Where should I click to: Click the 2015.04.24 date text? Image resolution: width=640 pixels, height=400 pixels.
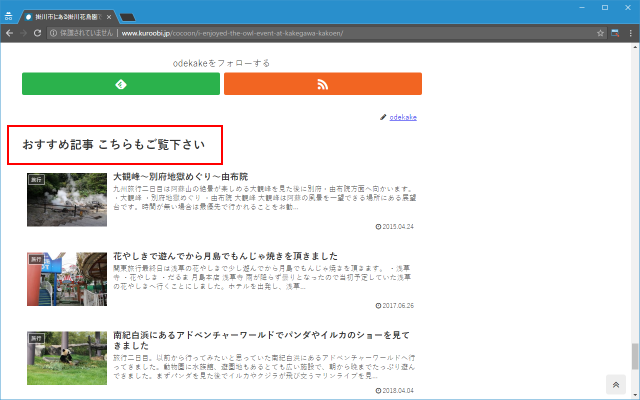click(x=398, y=227)
